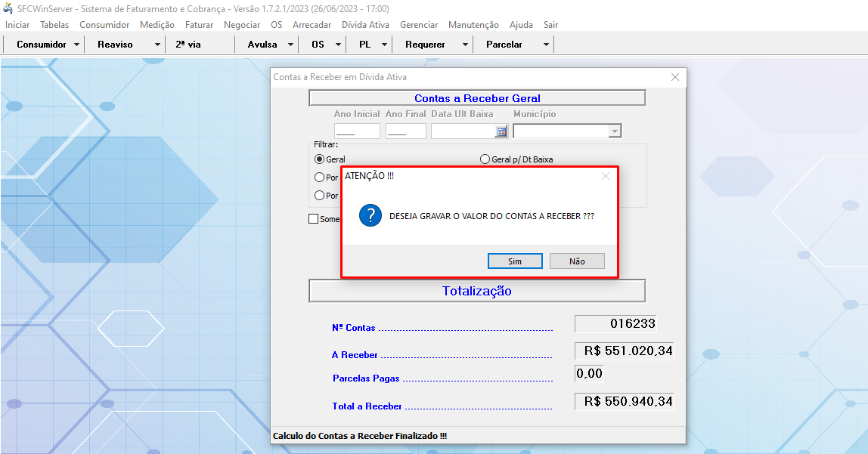Click the Ano Final input field

pyautogui.click(x=406, y=131)
